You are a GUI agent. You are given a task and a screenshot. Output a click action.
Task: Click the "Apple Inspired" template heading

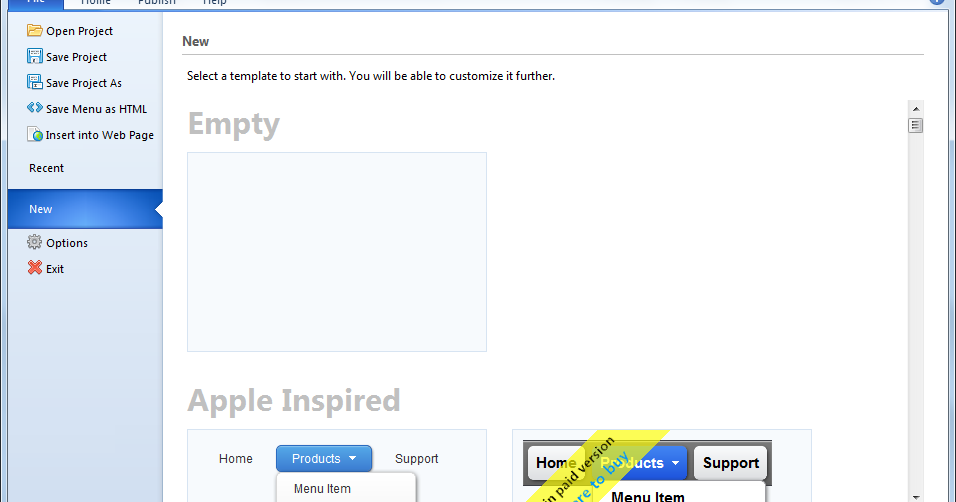(x=294, y=401)
